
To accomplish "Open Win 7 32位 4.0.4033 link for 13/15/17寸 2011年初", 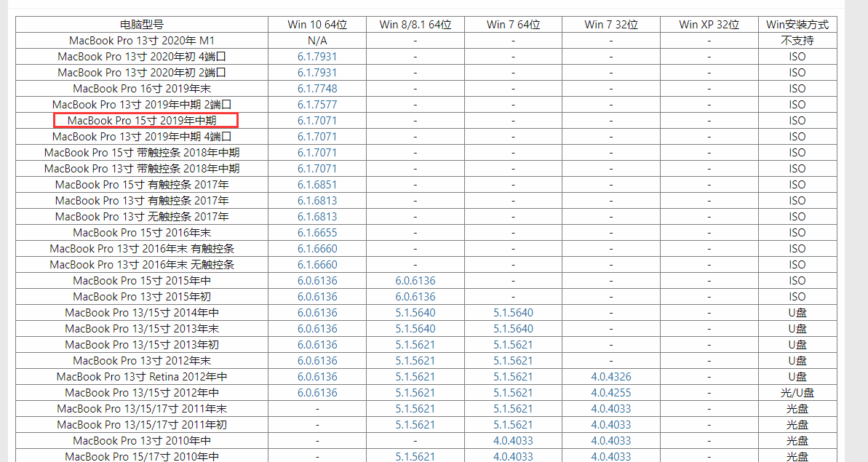I will point(611,426).
